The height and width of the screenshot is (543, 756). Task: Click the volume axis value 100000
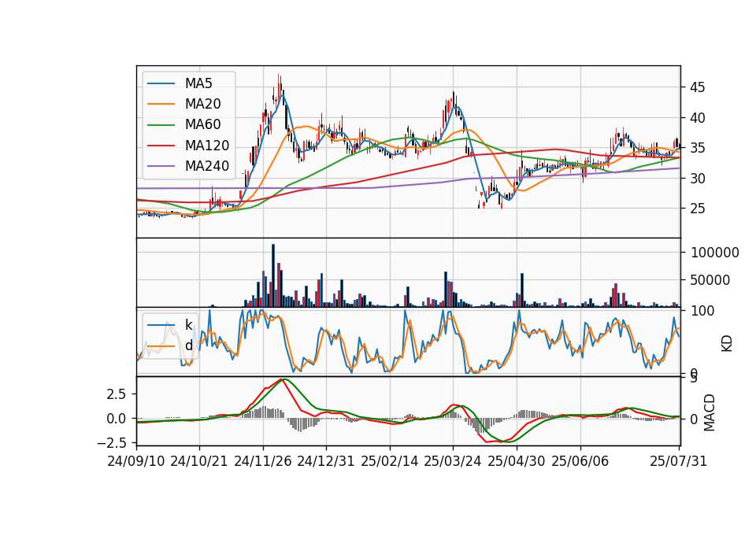pos(715,253)
